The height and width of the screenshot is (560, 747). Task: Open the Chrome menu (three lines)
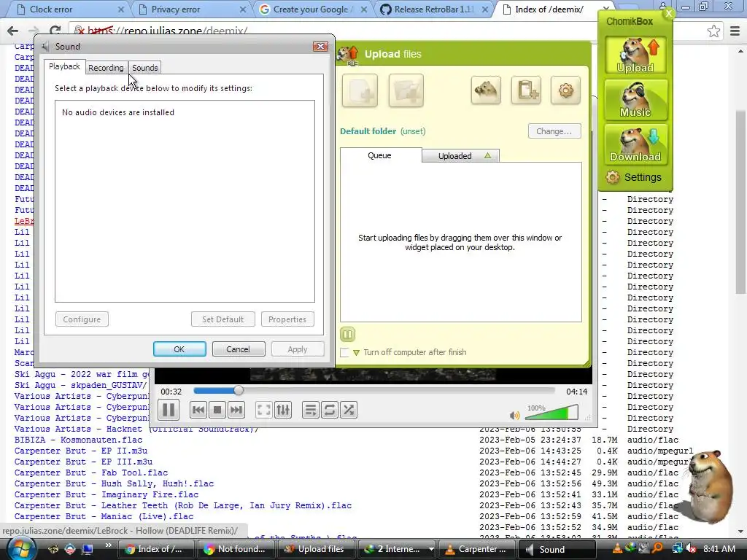coord(735,31)
